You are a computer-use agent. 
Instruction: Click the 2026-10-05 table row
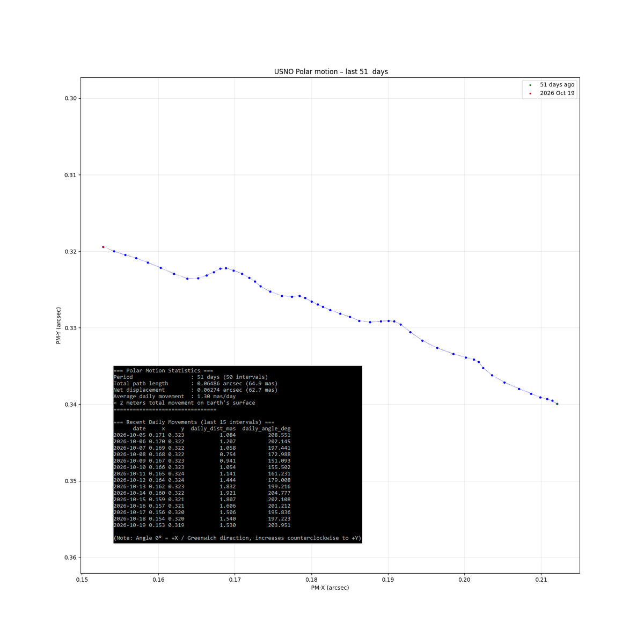point(202,435)
